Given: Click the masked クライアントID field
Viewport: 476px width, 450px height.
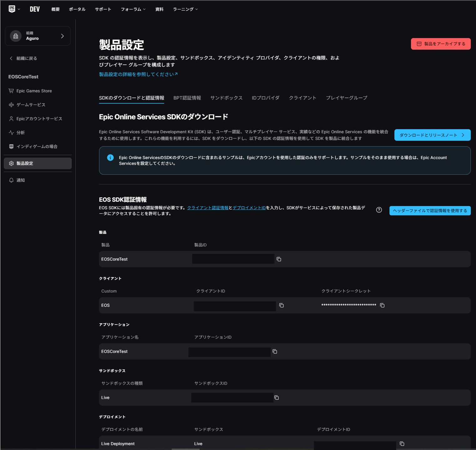Looking at the screenshot, I should 235,306.
